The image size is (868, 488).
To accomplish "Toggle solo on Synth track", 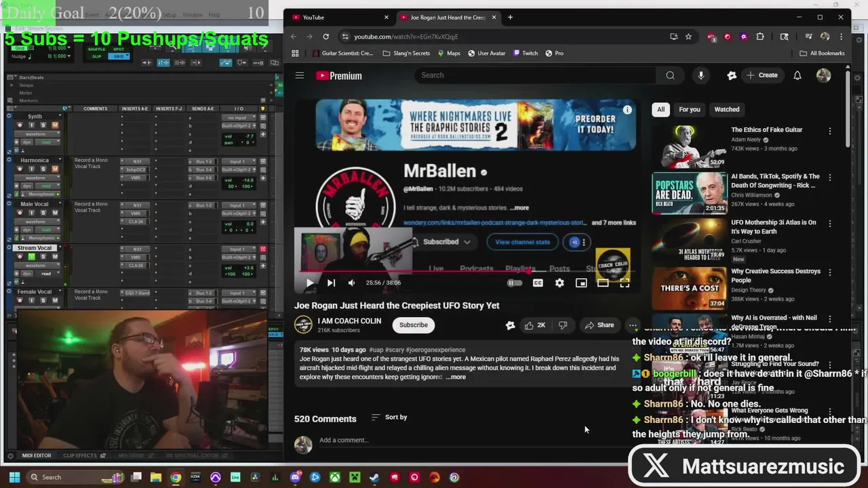I will (43, 125).
